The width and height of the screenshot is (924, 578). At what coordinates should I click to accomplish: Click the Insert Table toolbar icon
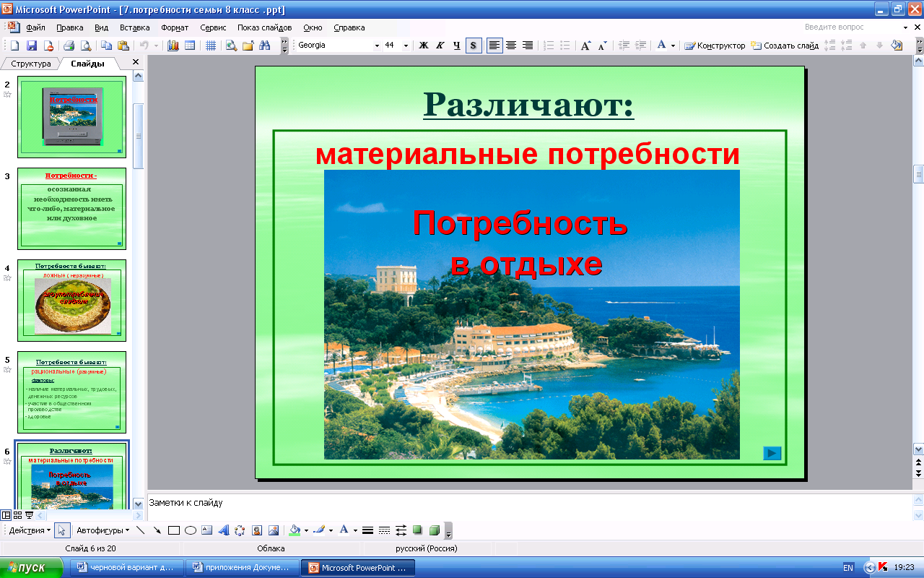click(x=190, y=46)
